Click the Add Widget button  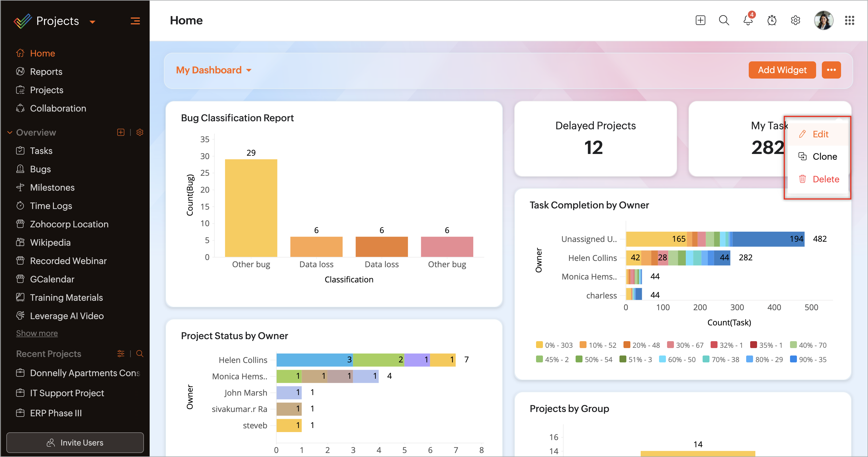click(x=782, y=70)
